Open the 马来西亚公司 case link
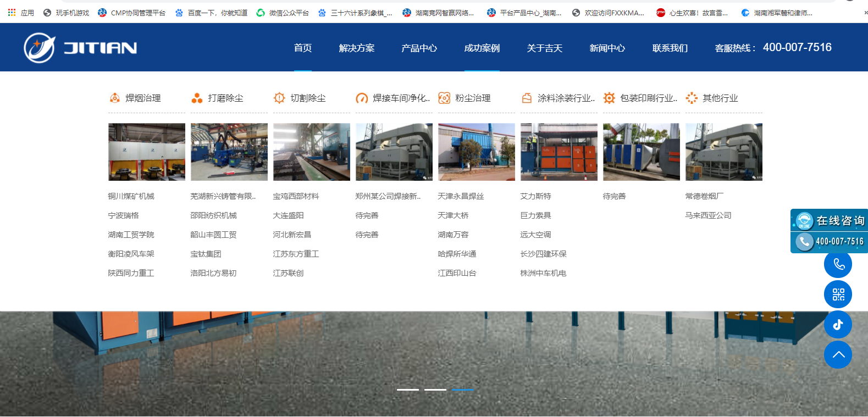Viewport: 868px width, 417px height. click(708, 215)
